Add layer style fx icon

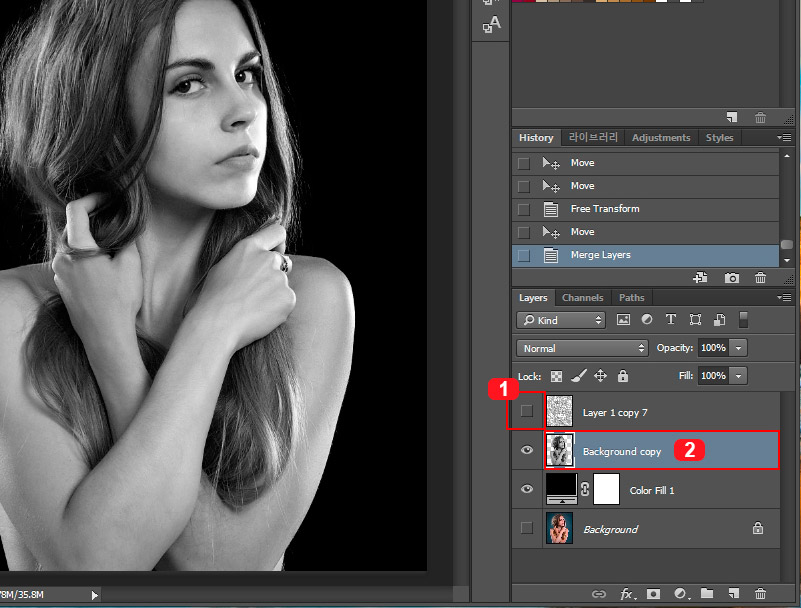pyautogui.click(x=627, y=594)
